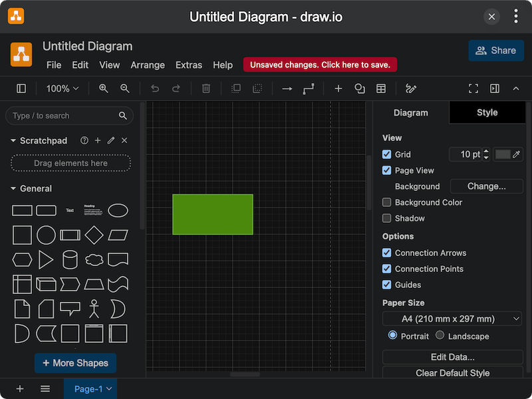Open the View menu
Viewport: 532px width, 399px height.
point(109,65)
